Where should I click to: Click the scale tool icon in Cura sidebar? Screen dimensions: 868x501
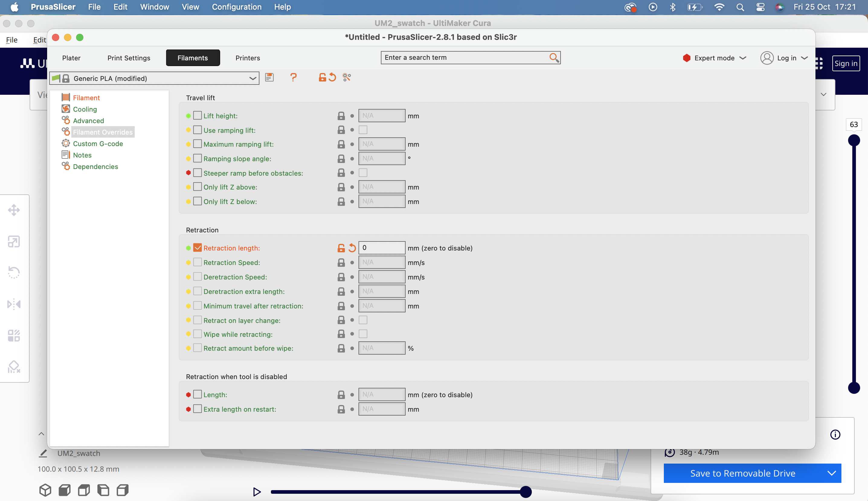14,241
